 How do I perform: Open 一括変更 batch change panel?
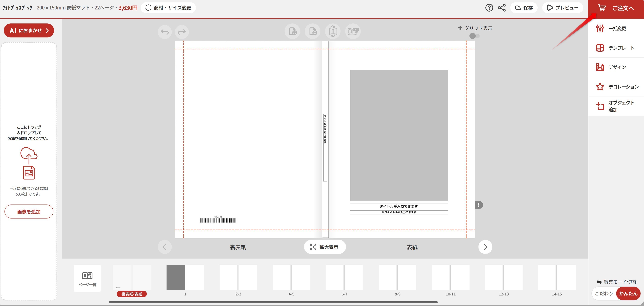pyautogui.click(x=616, y=28)
